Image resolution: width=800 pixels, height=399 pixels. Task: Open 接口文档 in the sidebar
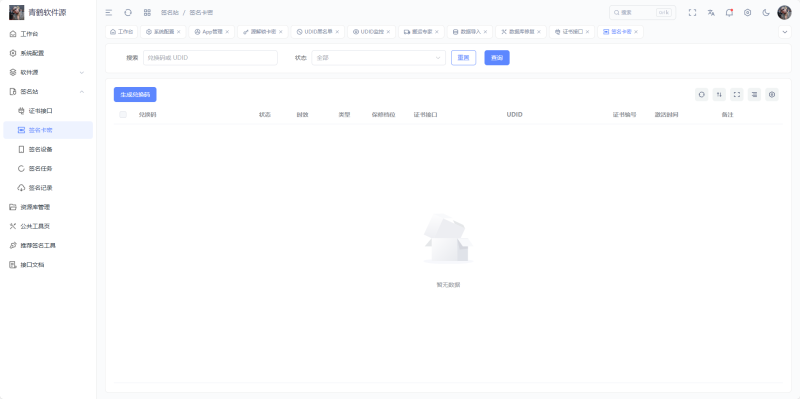pos(48,265)
